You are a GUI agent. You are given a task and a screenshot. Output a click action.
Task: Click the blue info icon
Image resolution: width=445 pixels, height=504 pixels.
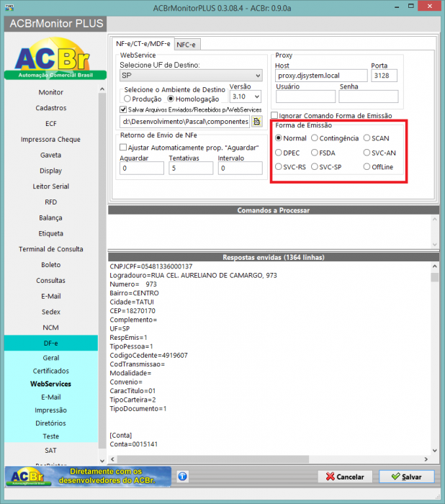pos(182,476)
